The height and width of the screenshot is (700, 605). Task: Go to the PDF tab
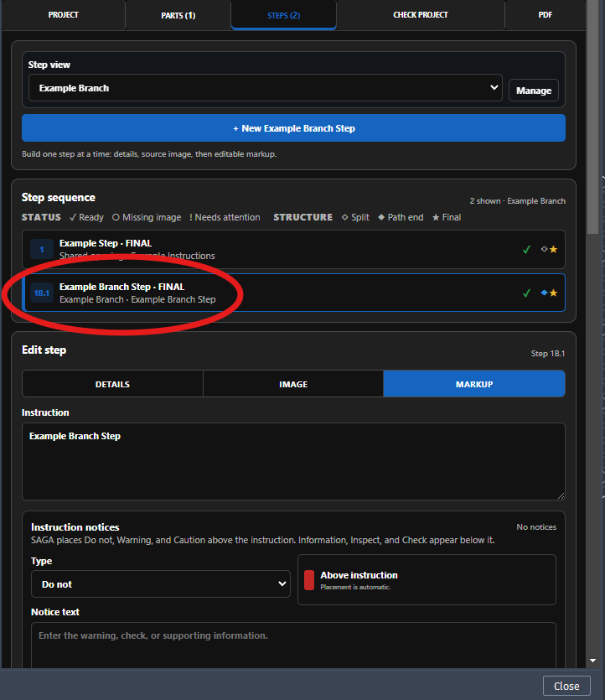(546, 15)
